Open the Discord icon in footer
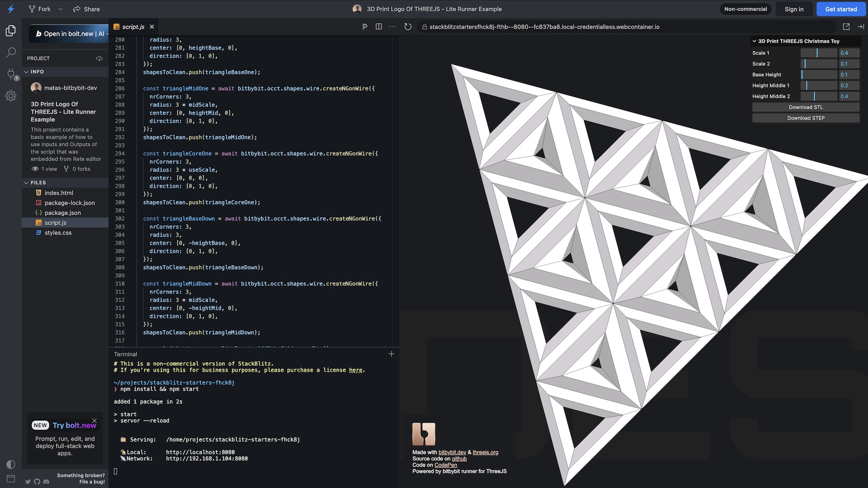Image resolution: width=868 pixels, height=488 pixels. (46, 482)
